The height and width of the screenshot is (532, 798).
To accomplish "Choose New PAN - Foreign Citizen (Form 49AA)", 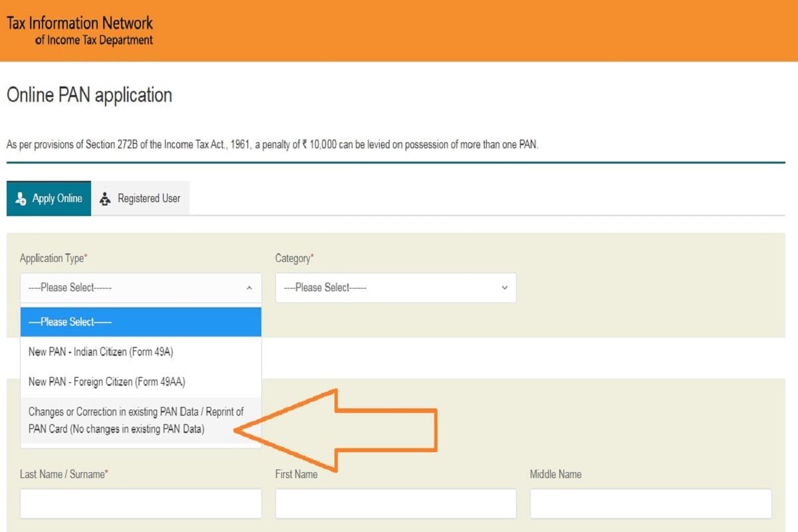I will click(141, 382).
